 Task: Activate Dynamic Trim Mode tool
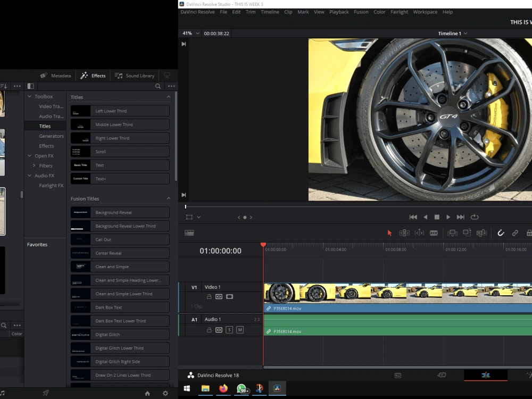click(419, 233)
